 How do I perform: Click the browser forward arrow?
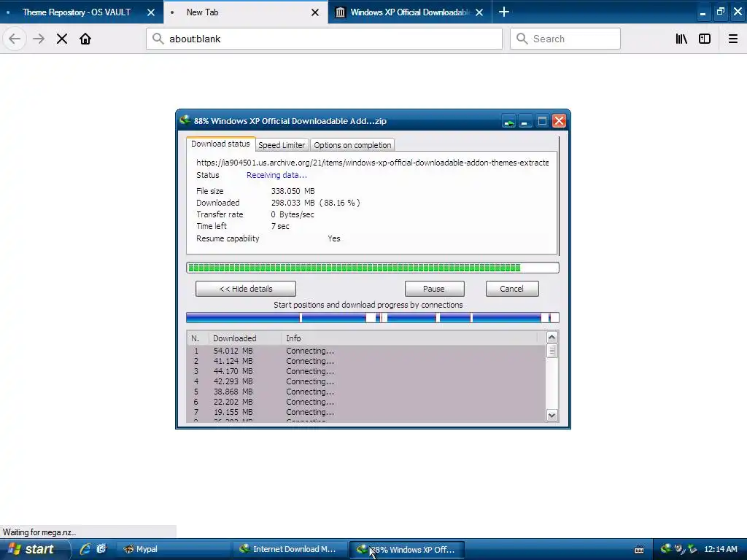[39, 39]
